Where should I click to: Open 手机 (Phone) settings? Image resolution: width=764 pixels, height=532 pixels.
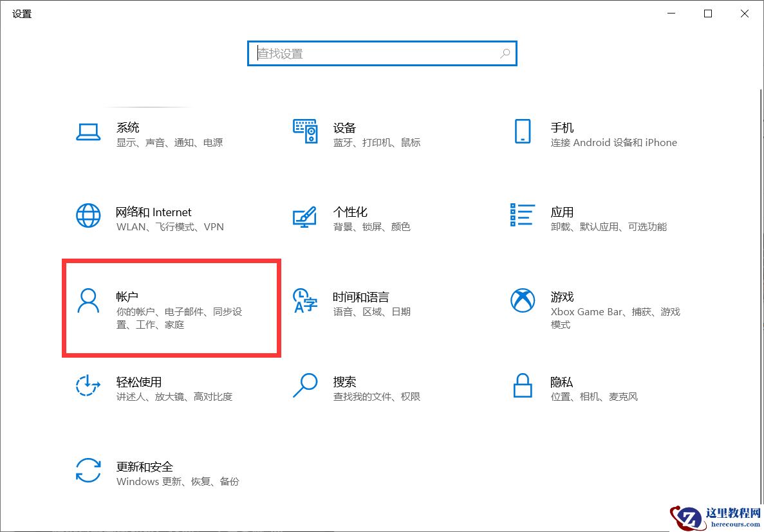point(523,132)
